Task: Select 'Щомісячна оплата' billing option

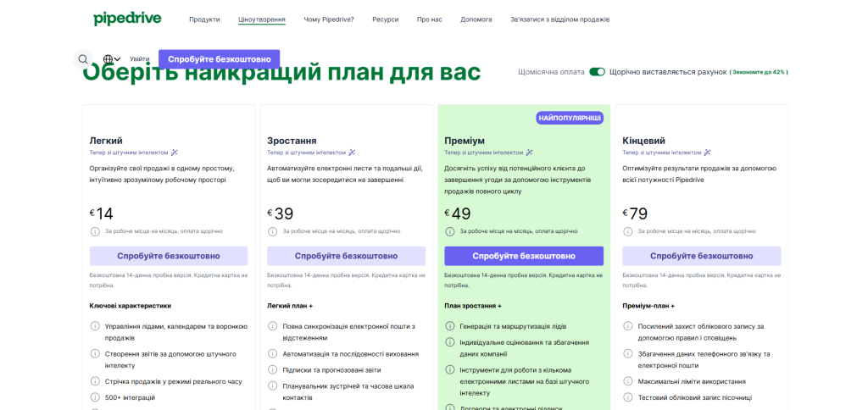Action: (551, 72)
